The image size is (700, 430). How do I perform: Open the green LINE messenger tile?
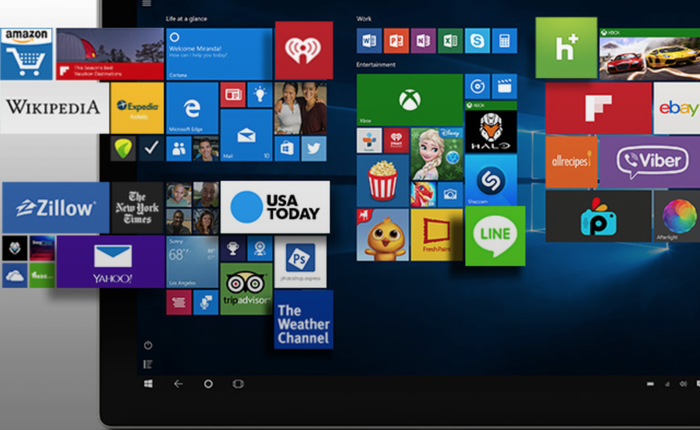(x=494, y=236)
